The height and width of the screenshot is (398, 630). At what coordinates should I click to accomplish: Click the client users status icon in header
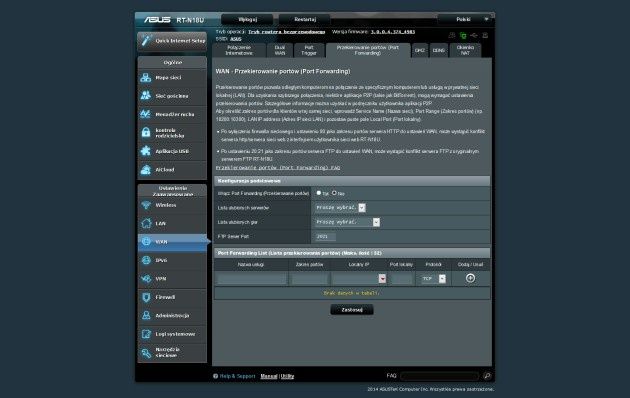(452, 35)
